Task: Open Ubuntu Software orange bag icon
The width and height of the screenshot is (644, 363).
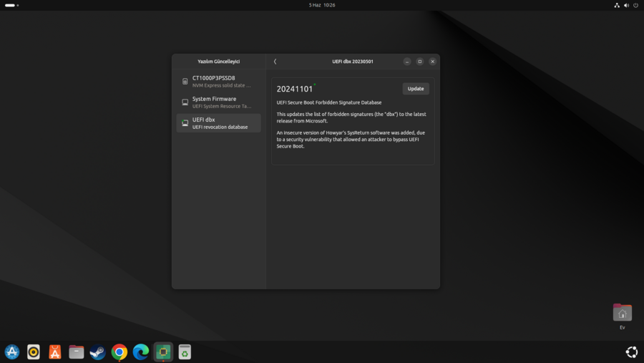Action: 55,352
